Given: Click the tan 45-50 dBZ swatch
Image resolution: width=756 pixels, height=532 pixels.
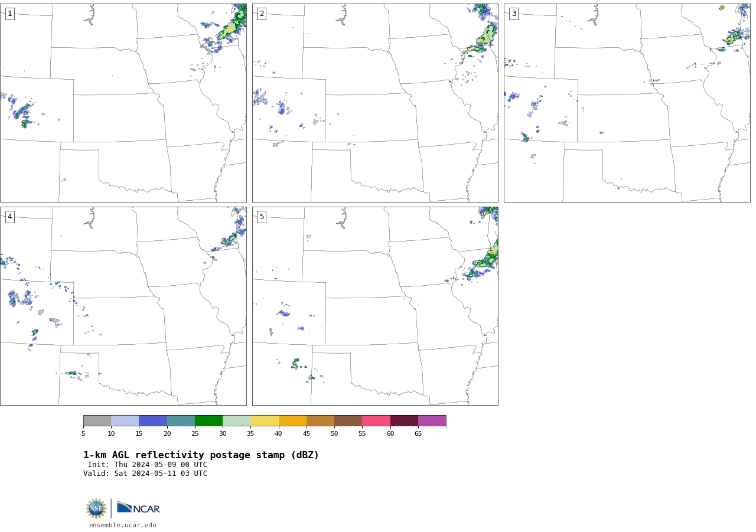Looking at the screenshot, I should tap(320, 420).
